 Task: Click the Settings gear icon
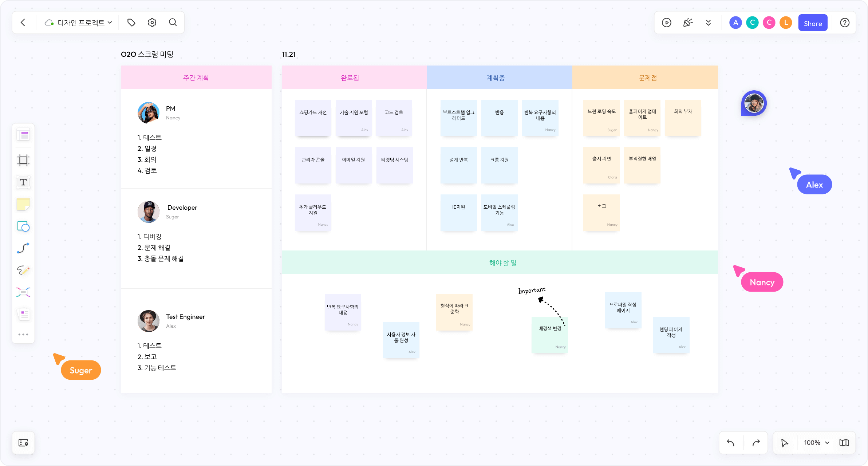click(152, 22)
